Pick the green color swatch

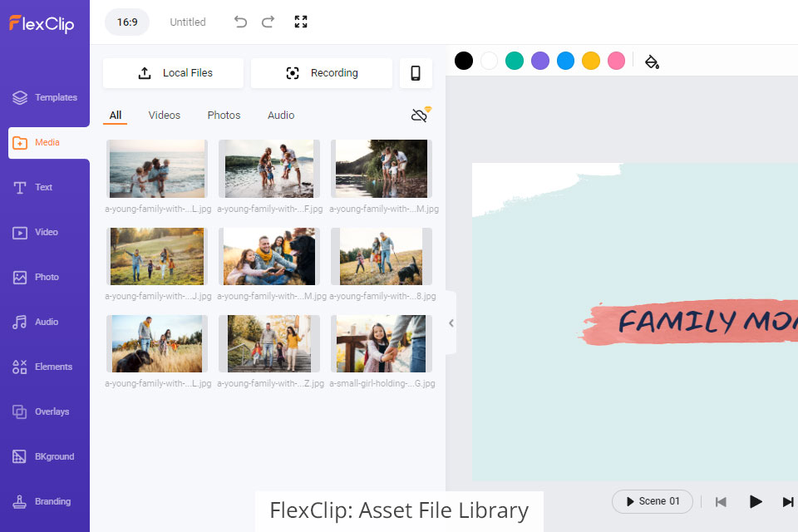click(x=515, y=61)
